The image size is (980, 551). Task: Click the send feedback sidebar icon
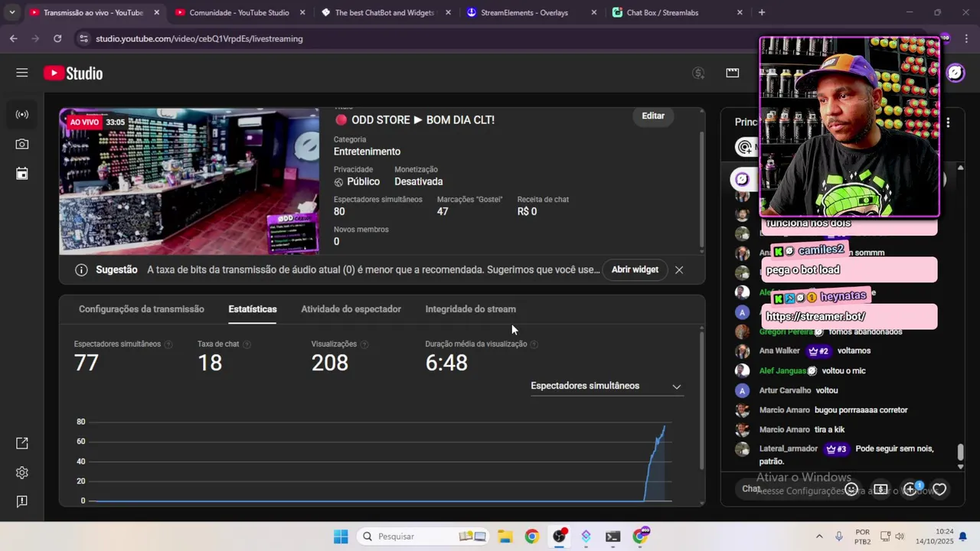[x=22, y=501]
